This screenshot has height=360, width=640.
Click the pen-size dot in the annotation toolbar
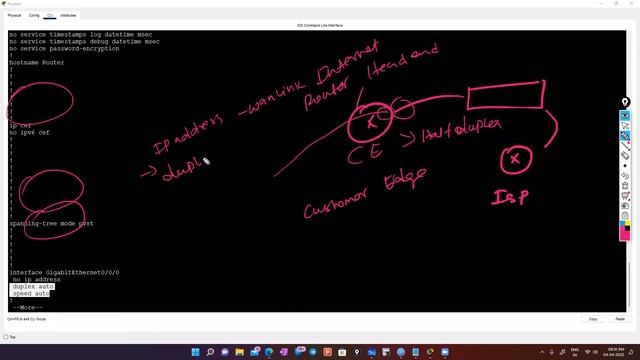point(625,166)
